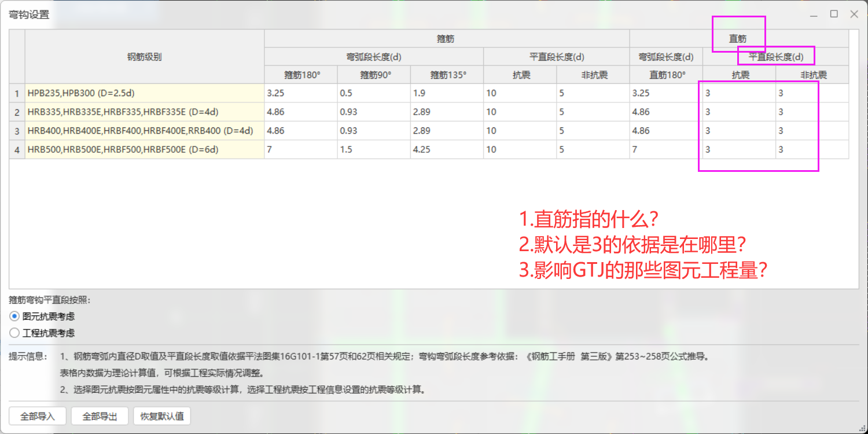Click the 直筋 group header
Viewport: 868px width, 434px height.
(x=739, y=39)
